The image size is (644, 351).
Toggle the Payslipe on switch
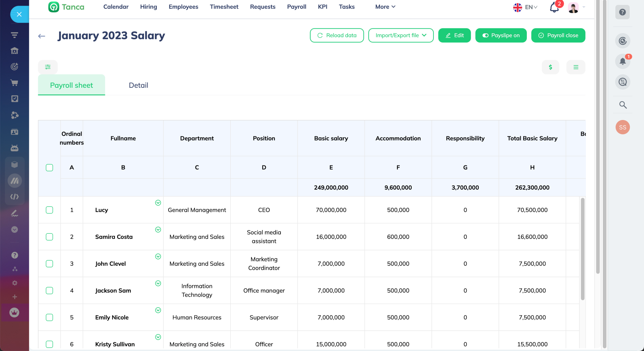tap(501, 35)
